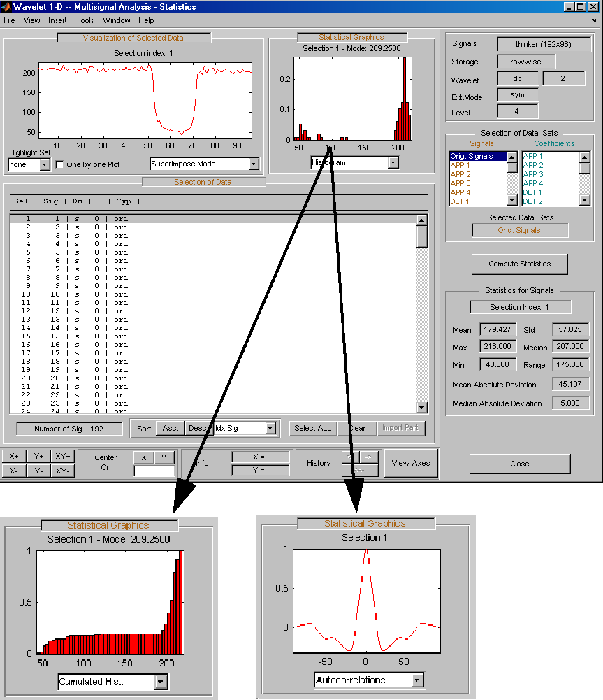Click the Compute Statistics button
The height and width of the screenshot is (700, 603).
[520, 264]
